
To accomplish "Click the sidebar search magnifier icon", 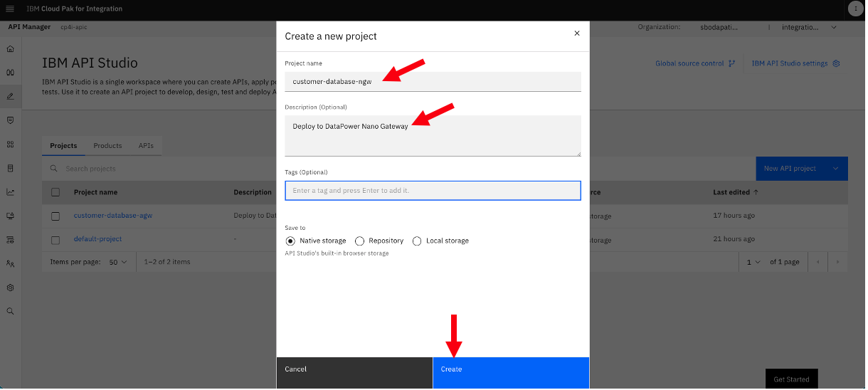I will point(10,312).
